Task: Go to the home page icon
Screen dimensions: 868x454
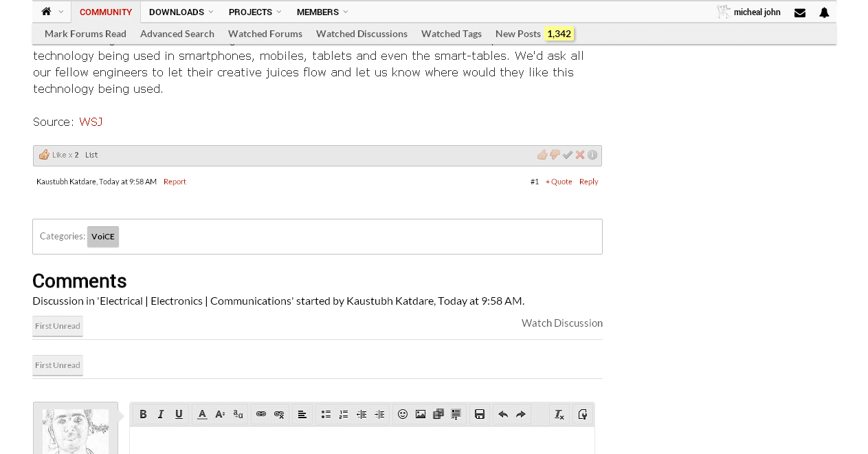Action: [x=46, y=12]
